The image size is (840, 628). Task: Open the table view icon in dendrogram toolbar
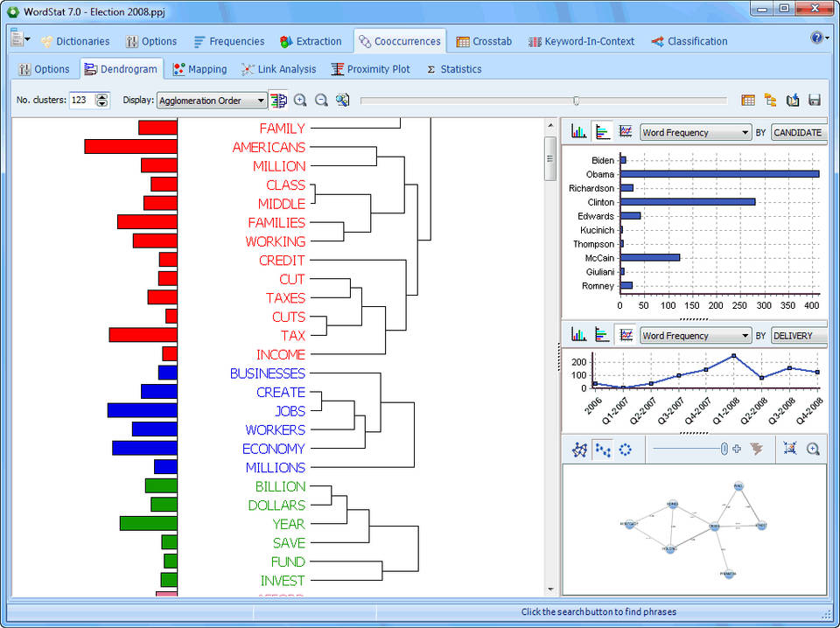pos(748,101)
